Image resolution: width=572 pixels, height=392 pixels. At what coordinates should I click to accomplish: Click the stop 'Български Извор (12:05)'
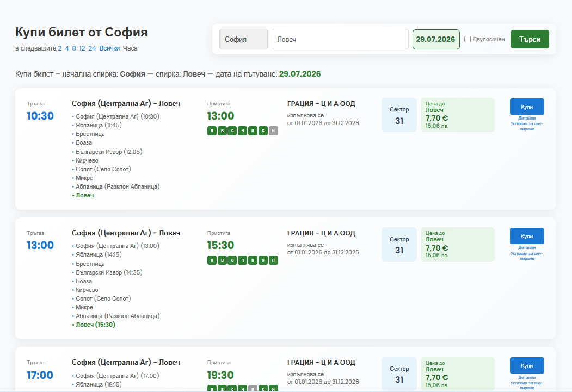click(109, 152)
